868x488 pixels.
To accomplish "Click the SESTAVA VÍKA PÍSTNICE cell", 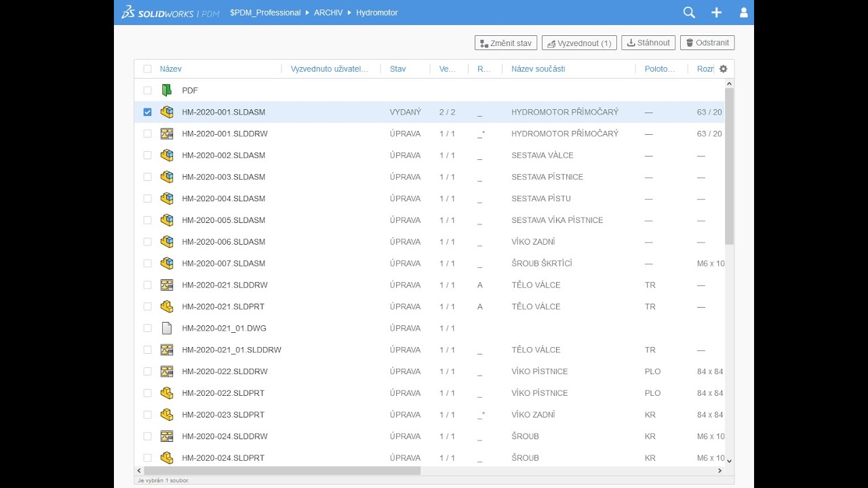I will click(x=557, y=220).
